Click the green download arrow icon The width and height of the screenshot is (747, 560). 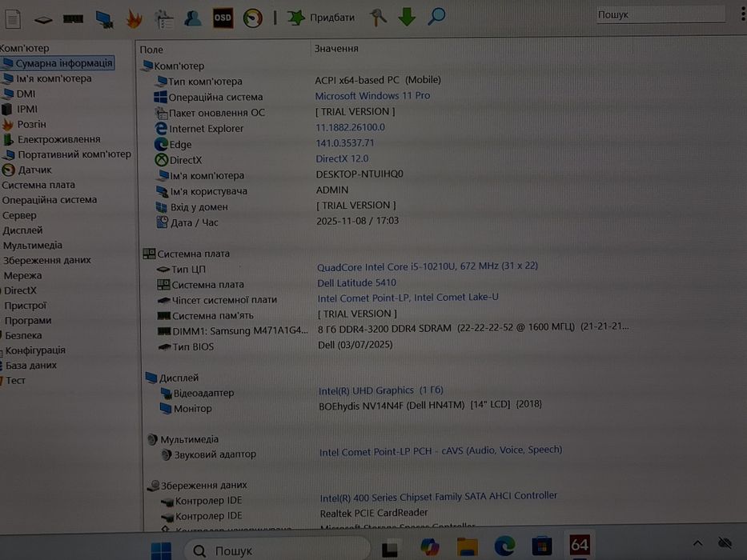(407, 17)
